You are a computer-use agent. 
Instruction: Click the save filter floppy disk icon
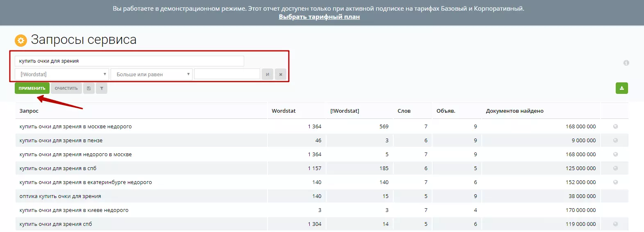coord(89,88)
